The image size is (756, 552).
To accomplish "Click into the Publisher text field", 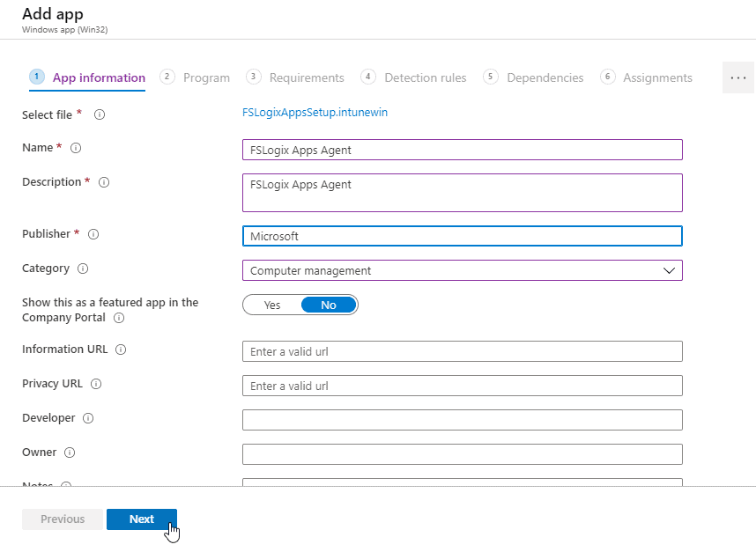I will [x=462, y=236].
